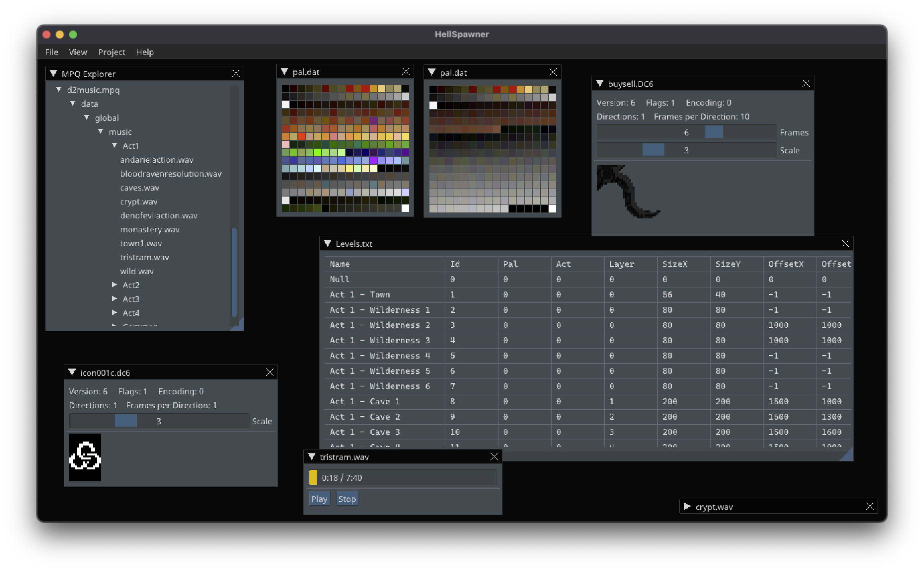Collapse the icon001c.dc6 window triangle
The image size is (924, 571).
[72, 372]
